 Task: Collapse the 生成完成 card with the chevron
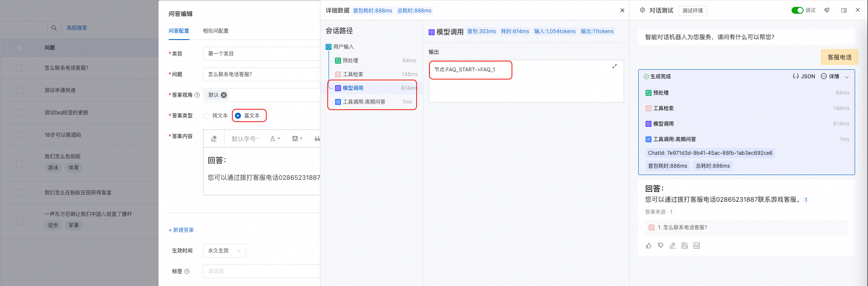(x=847, y=77)
